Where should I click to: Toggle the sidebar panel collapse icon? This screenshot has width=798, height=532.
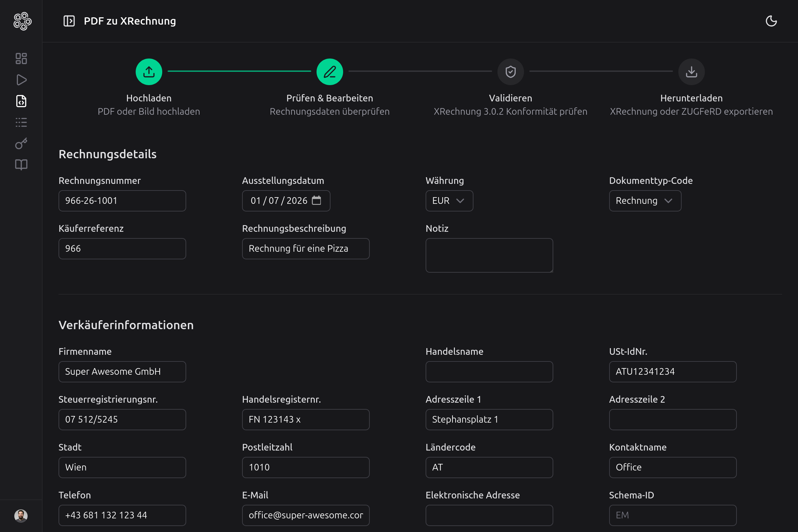[69, 21]
